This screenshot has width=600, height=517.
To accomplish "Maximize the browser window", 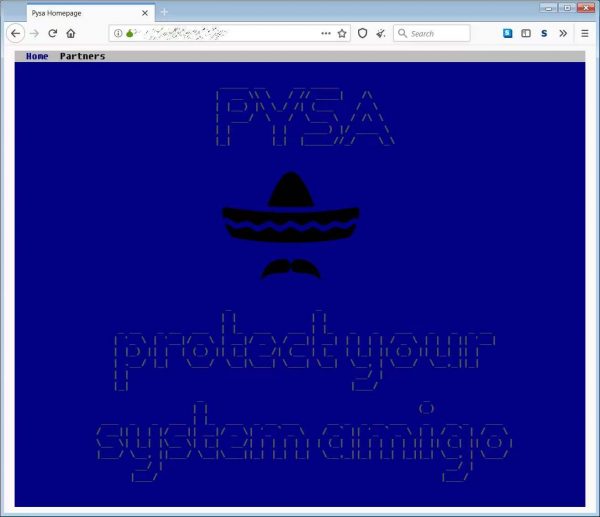I will point(567,8).
